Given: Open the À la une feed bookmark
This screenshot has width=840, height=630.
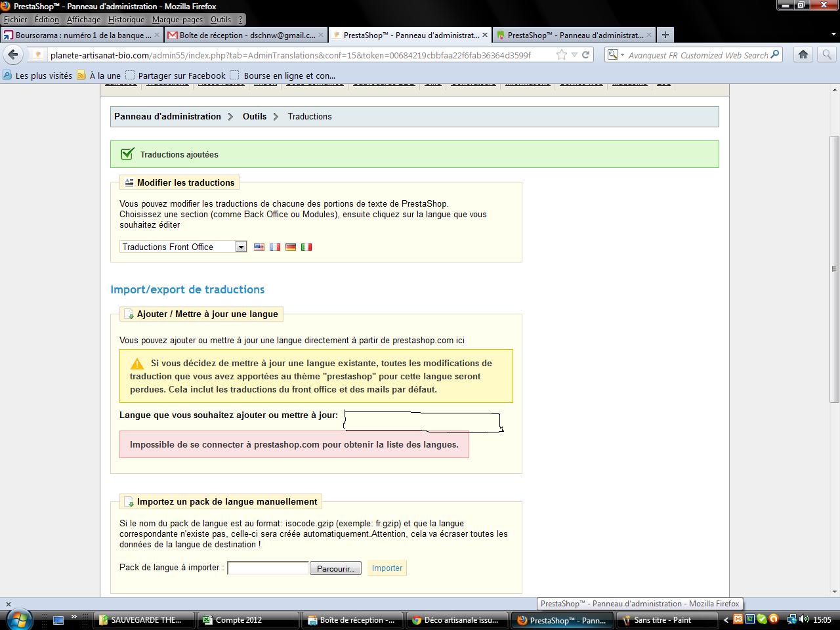Looking at the screenshot, I should click(99, 75).
